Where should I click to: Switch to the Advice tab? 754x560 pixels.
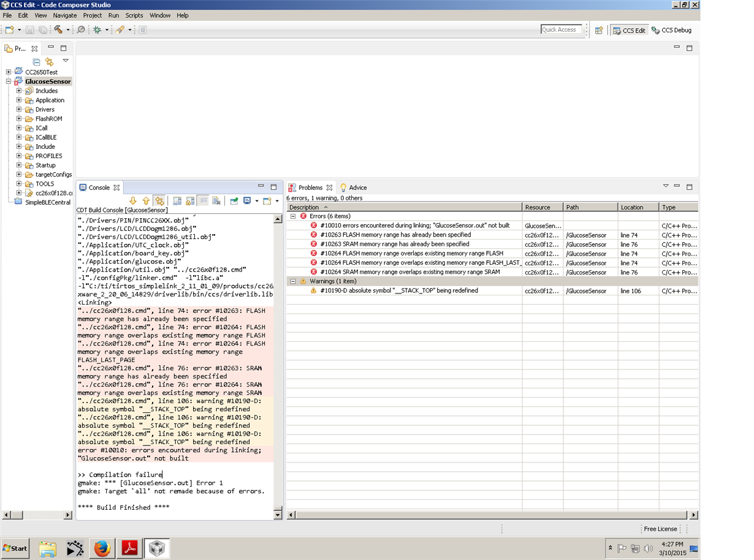click(x=358, y=187)
